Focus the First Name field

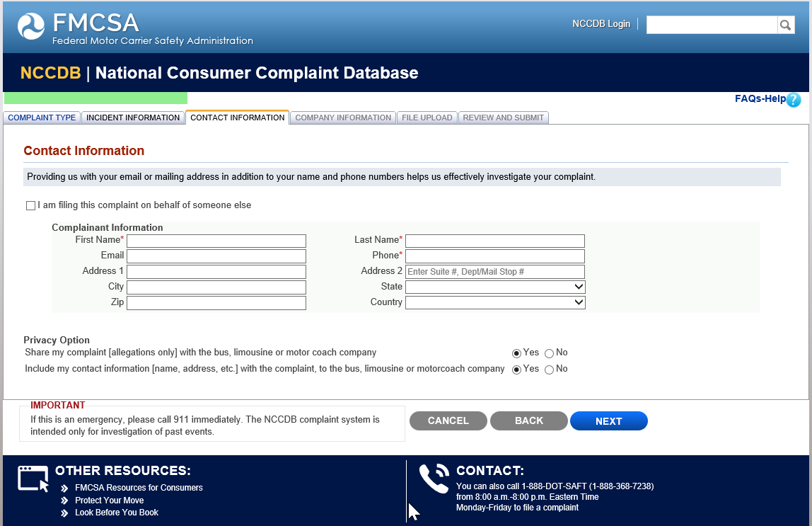click(x=216, y=241)
